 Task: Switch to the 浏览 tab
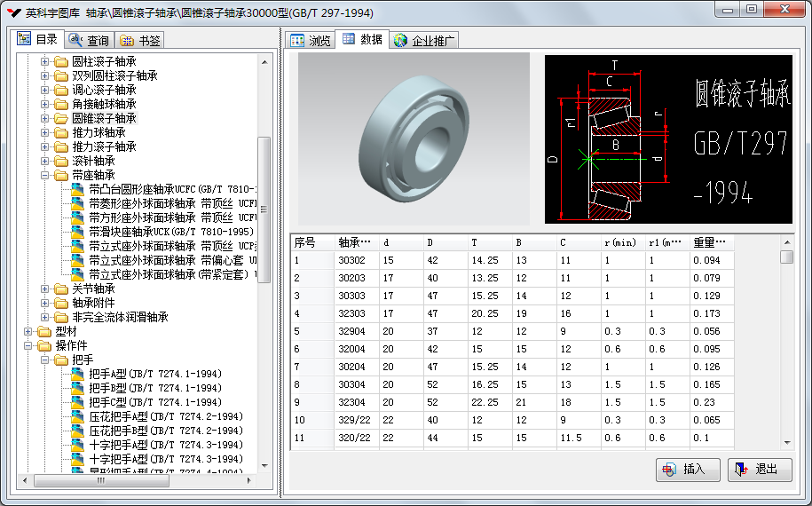click(311, 41)
